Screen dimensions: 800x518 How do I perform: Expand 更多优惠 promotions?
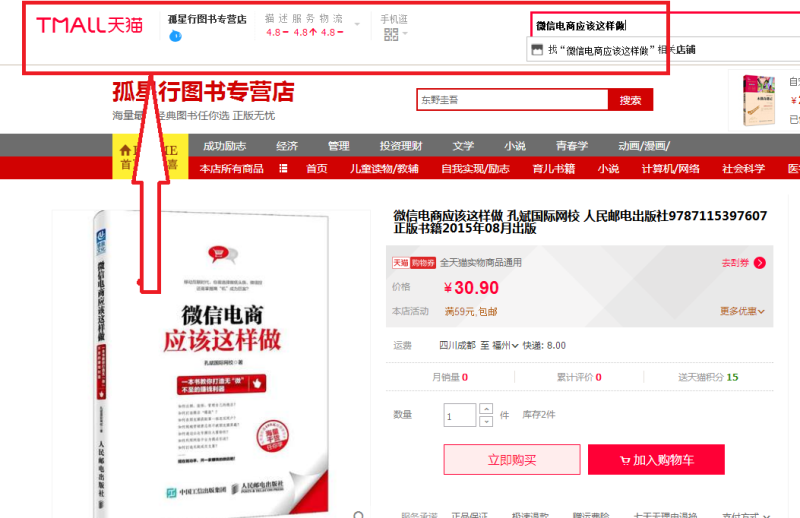742,311
